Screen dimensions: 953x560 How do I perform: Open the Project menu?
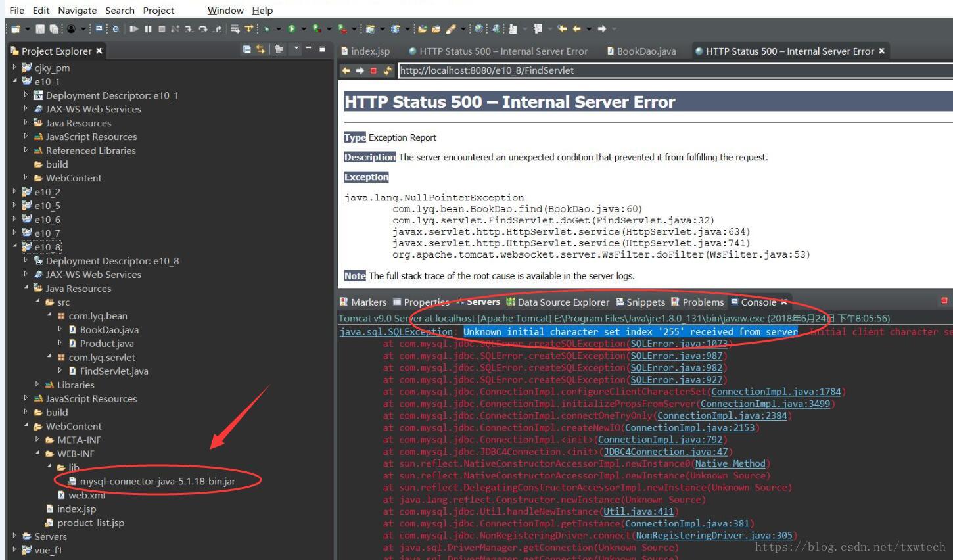point(158,10)
